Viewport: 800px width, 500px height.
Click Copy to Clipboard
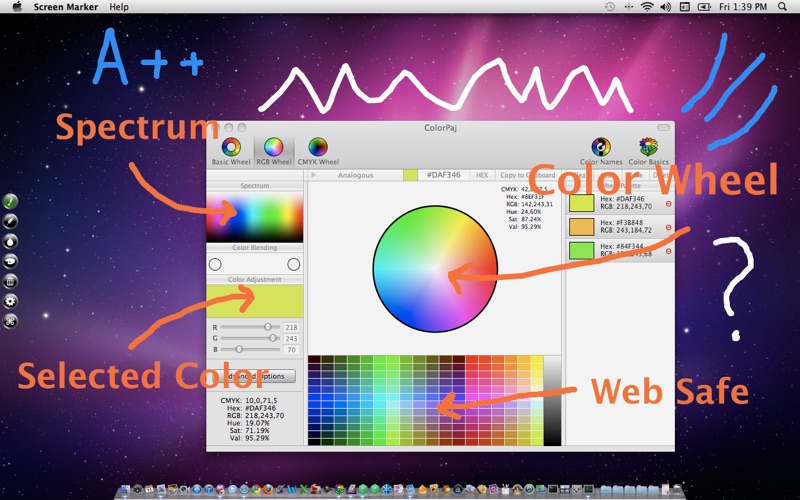pyautogui.click(x=528, y=175)
